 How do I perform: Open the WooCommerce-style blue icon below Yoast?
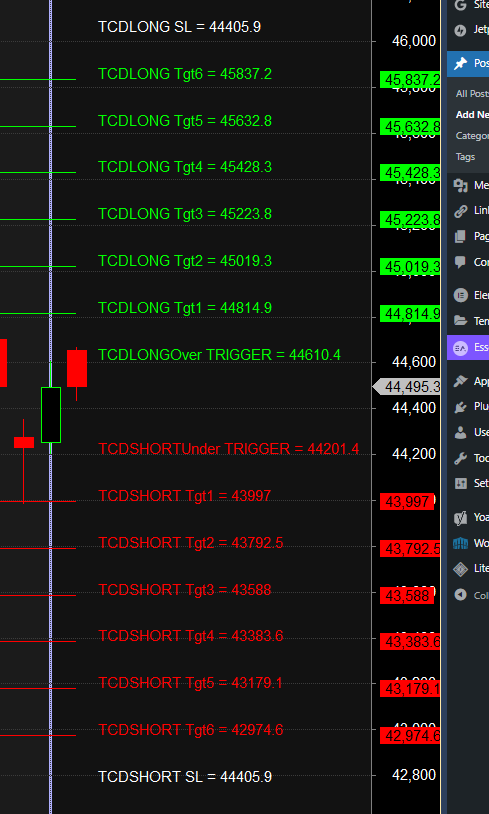pyautogui.click(x=460, y=543)
